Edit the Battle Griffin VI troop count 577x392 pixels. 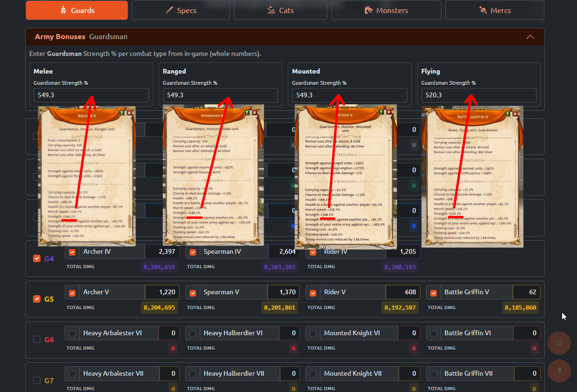527,333
